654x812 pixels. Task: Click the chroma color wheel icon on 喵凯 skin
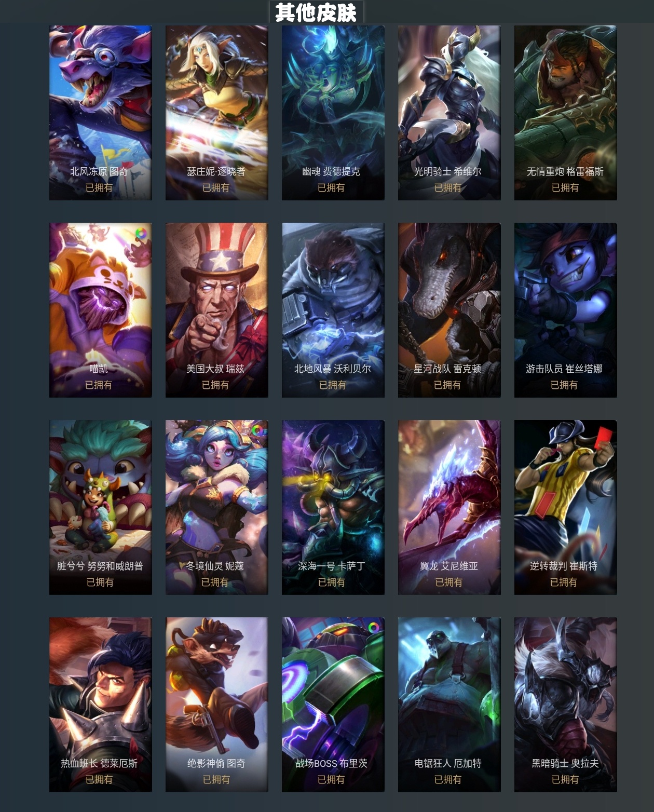click(x=140, y=234)
